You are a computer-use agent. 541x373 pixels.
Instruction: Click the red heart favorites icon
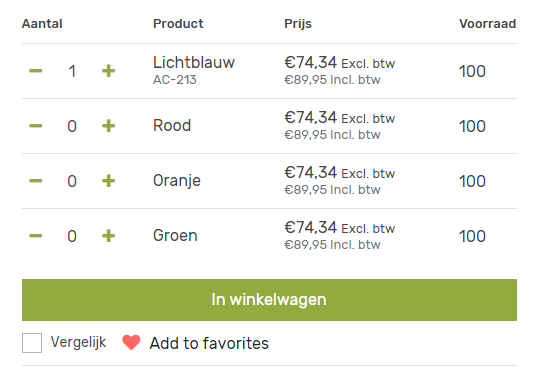[x=131, y=343]
